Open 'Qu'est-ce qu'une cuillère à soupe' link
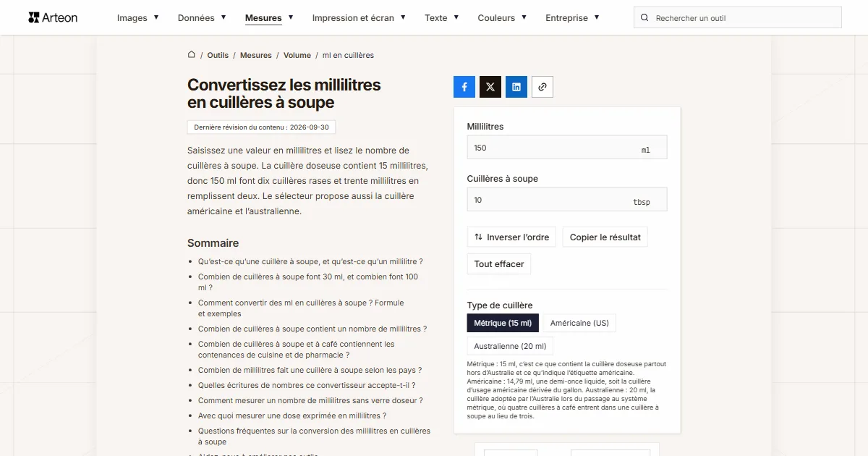Screen dimensions: 868x456 (x=310, y=261)
